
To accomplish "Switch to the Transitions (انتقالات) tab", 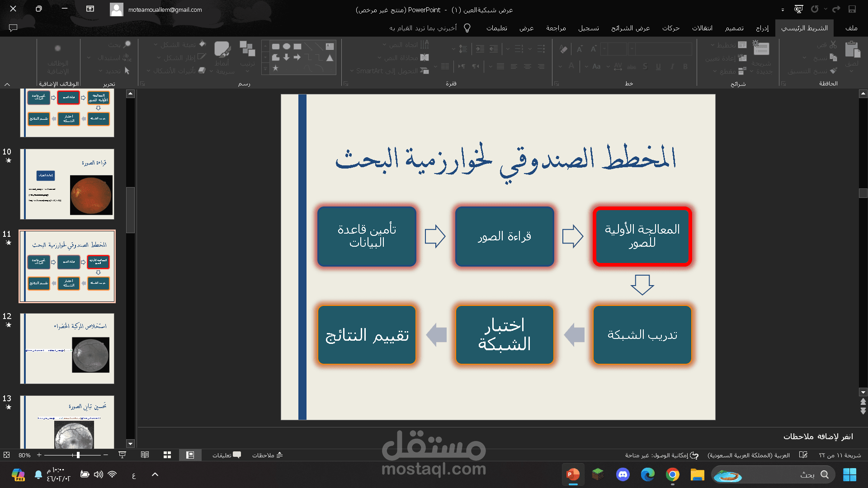I will pyautogui.click(x=702, y=28).
